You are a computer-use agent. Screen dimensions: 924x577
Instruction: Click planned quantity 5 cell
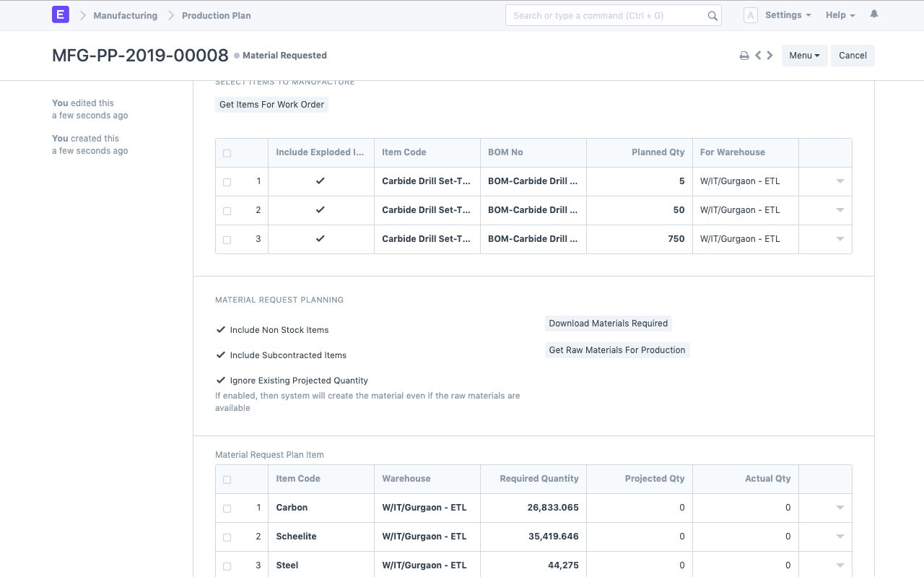pos(640,181)
